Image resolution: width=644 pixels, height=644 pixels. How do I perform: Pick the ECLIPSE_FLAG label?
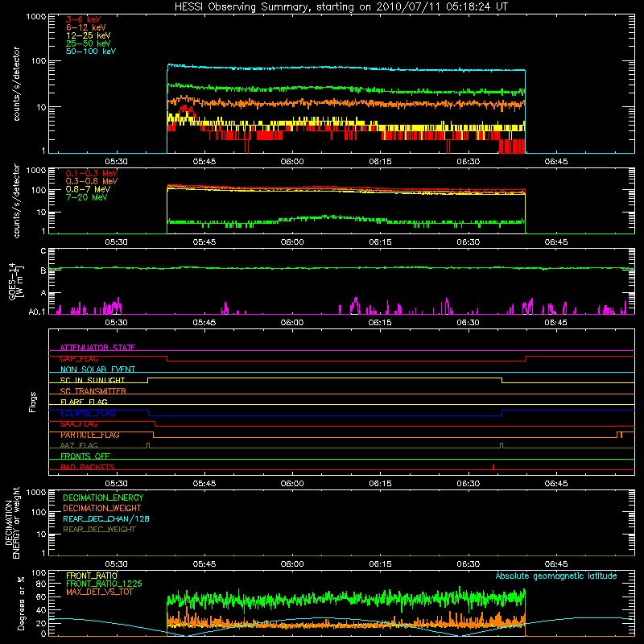(x=88, y=413)
